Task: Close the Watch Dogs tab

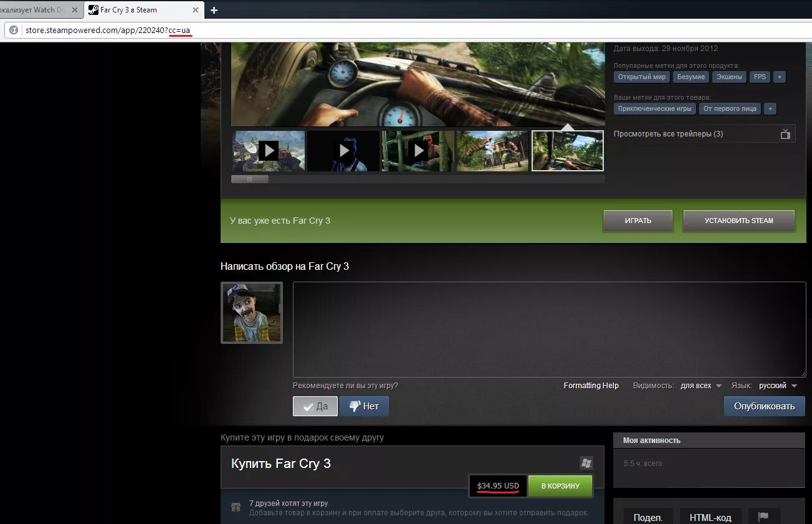Action: tap(74, 10)
